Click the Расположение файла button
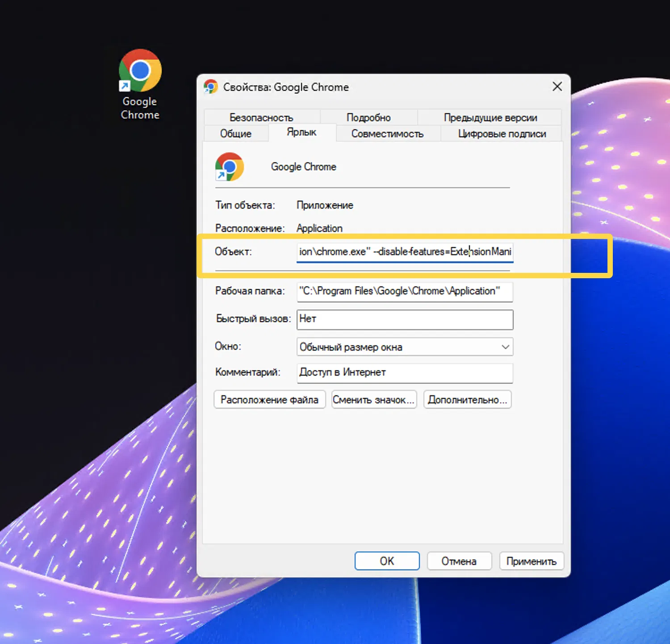 click(x=269, y=400)
